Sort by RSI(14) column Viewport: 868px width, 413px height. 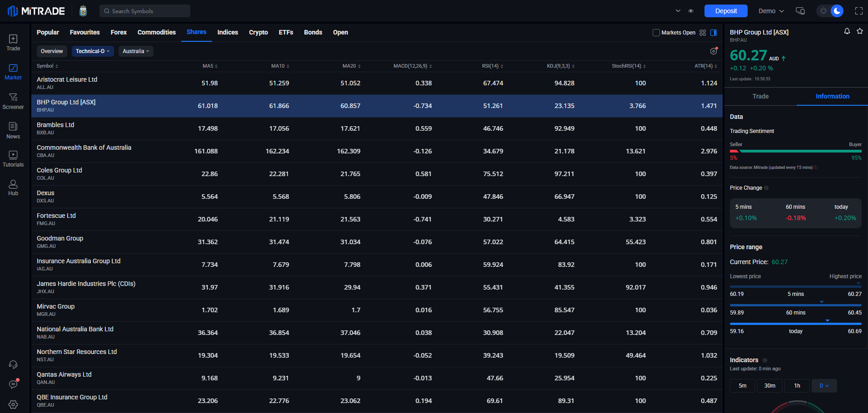[492, 66]
